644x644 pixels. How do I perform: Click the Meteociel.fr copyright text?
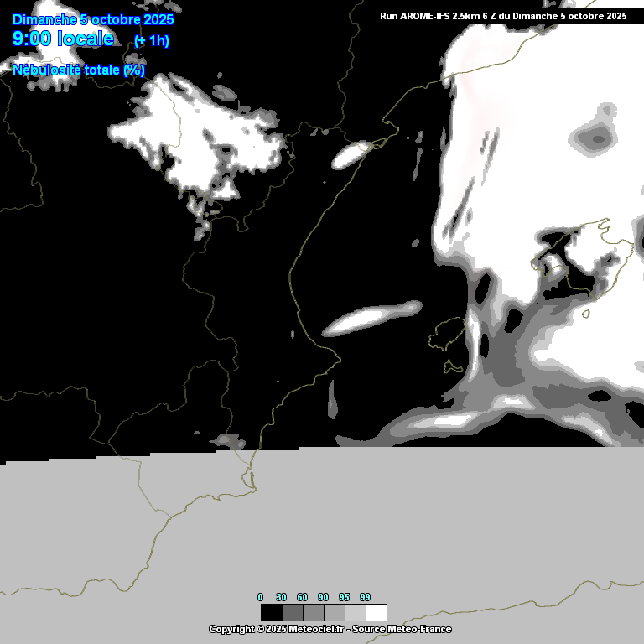276,629
